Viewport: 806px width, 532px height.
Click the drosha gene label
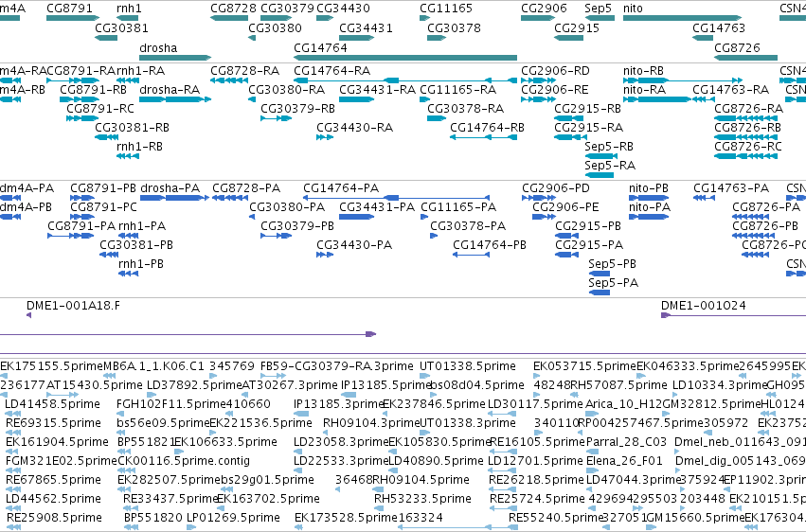tap(158, 47)
